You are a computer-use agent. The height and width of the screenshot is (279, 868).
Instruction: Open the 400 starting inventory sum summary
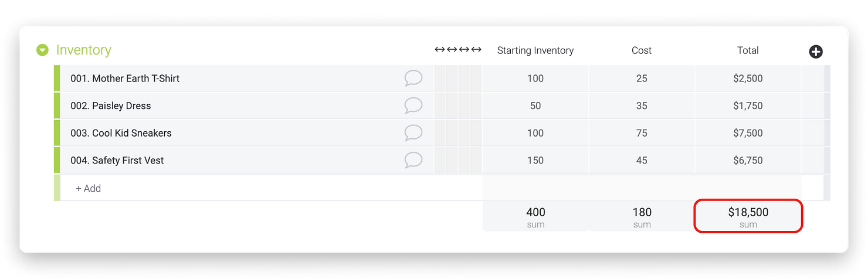pyautogui.click(x=535, y=216)
